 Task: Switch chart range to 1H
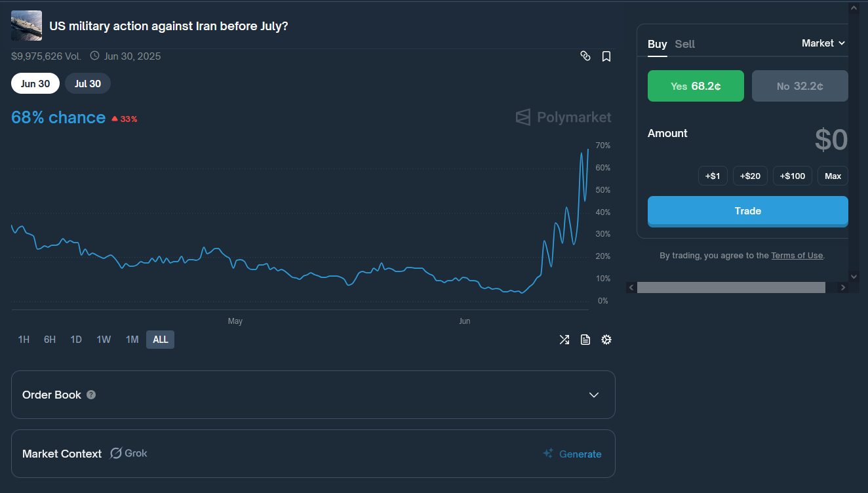point(24,339)
